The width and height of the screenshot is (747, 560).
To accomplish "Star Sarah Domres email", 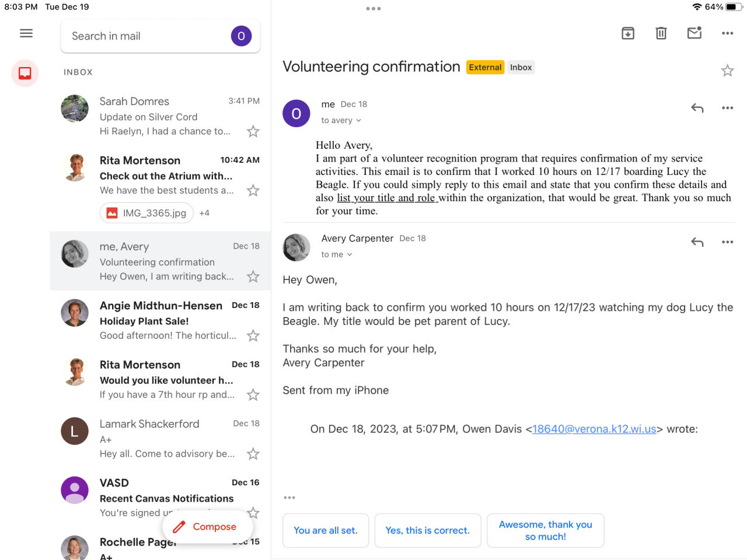I will [253, 131].
